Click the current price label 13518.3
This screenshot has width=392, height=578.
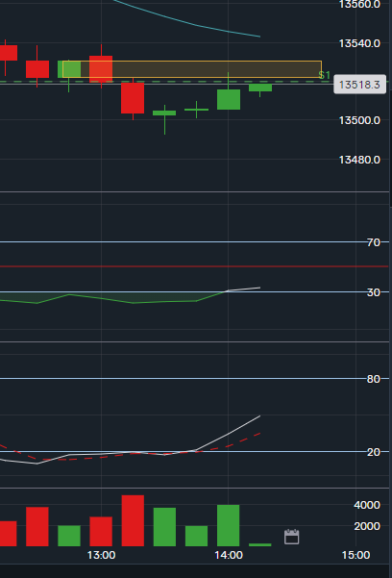tap(359, 85)
